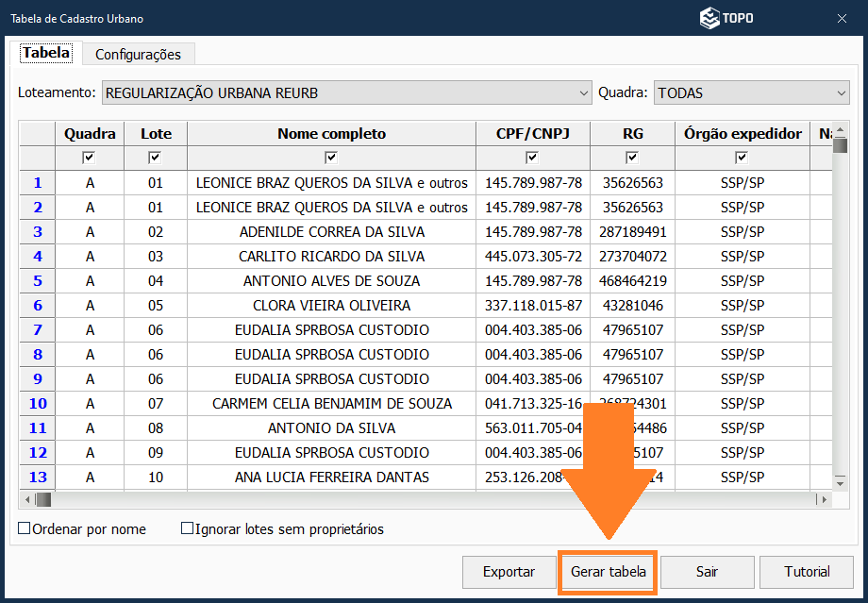Click the Exportar button

509,572
